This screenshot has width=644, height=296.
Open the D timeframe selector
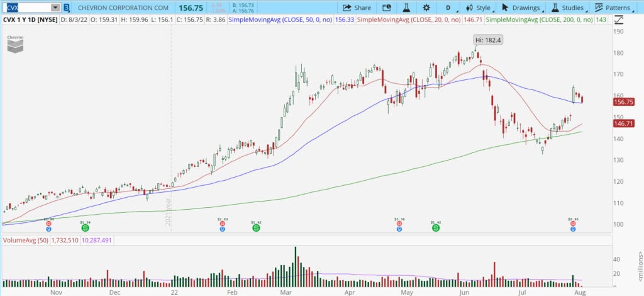(x=448, y=8)
